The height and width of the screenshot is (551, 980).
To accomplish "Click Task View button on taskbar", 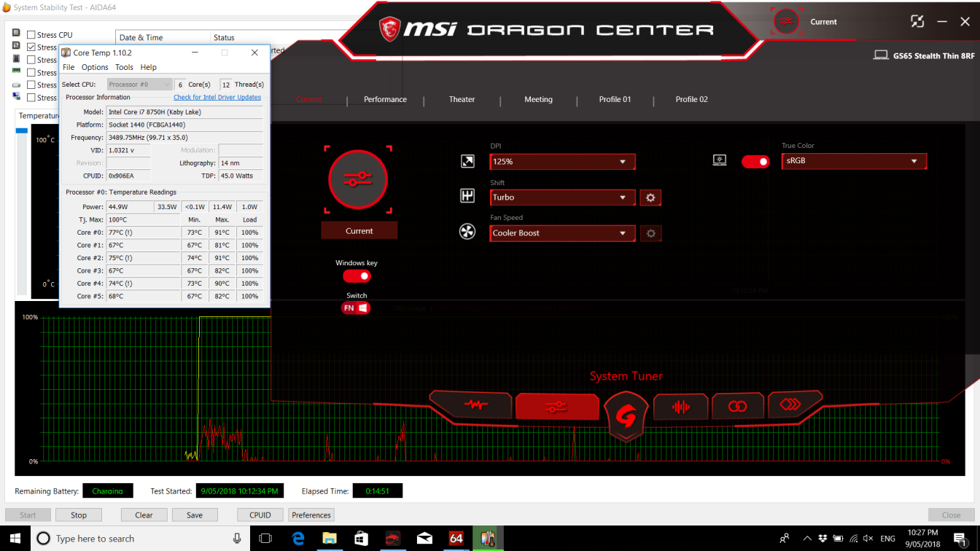I will pyautogui.click(x=266, y=539).
